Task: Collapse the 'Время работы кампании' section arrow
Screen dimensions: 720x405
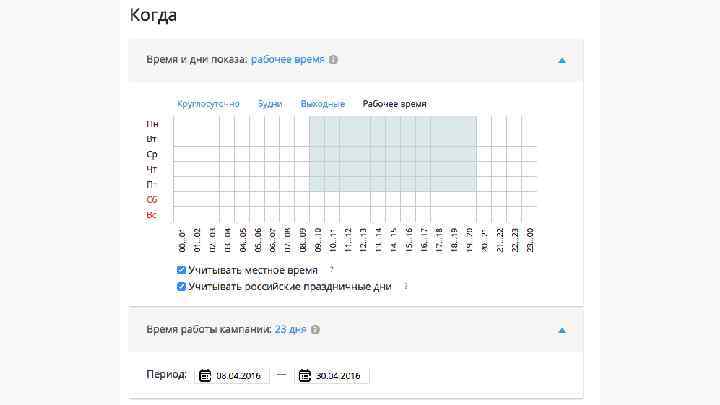Action: [562, 329]
